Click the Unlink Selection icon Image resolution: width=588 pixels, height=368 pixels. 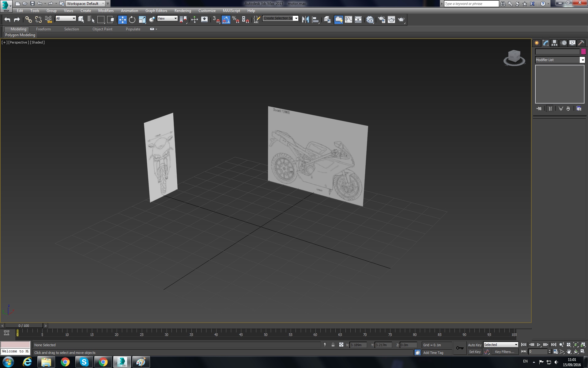click(x=38, y=20)
